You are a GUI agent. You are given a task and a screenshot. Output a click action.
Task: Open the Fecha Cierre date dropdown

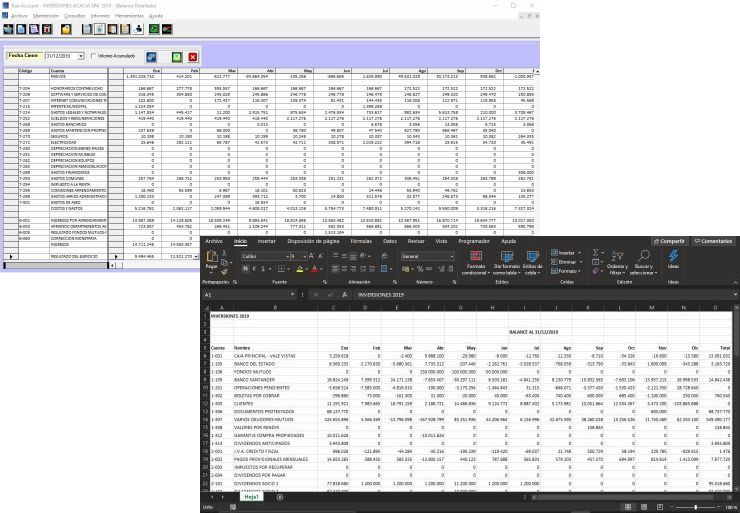81,56
